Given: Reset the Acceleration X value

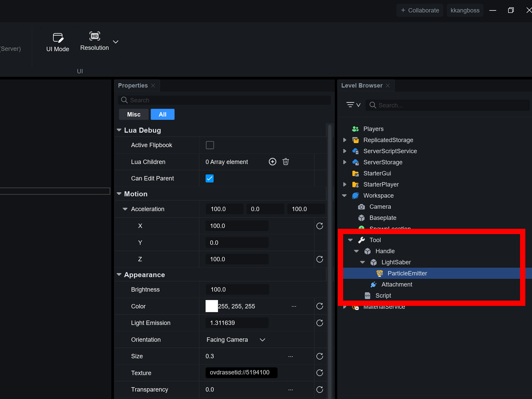Looking at the screenshot, I should click(320, 226).
